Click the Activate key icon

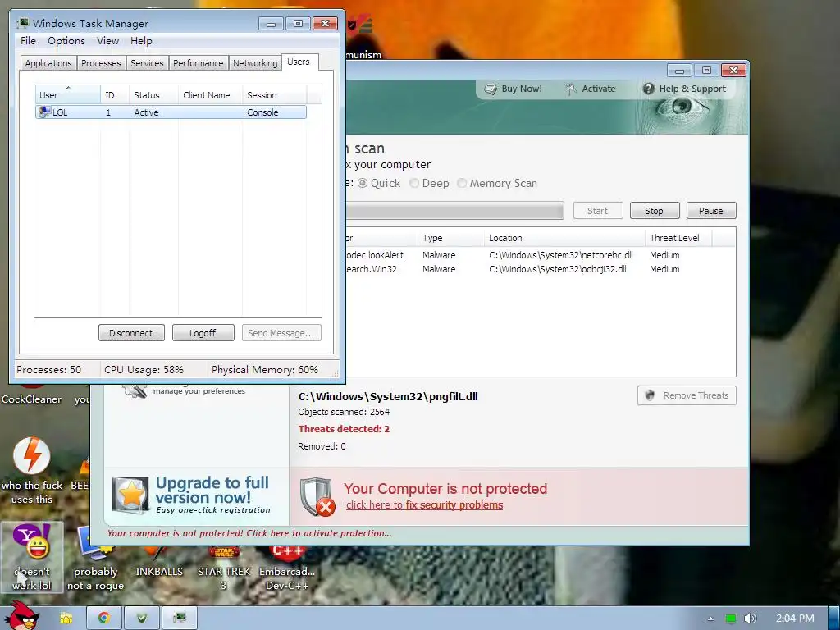571,89
